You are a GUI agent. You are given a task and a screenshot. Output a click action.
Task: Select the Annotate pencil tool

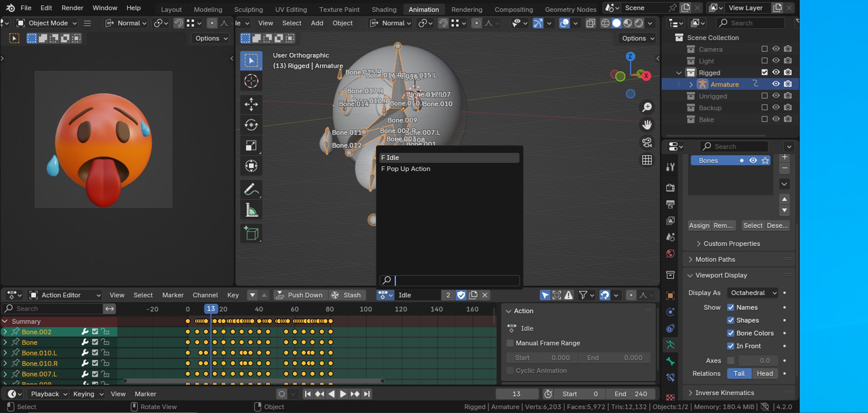[x=251, y=189]
